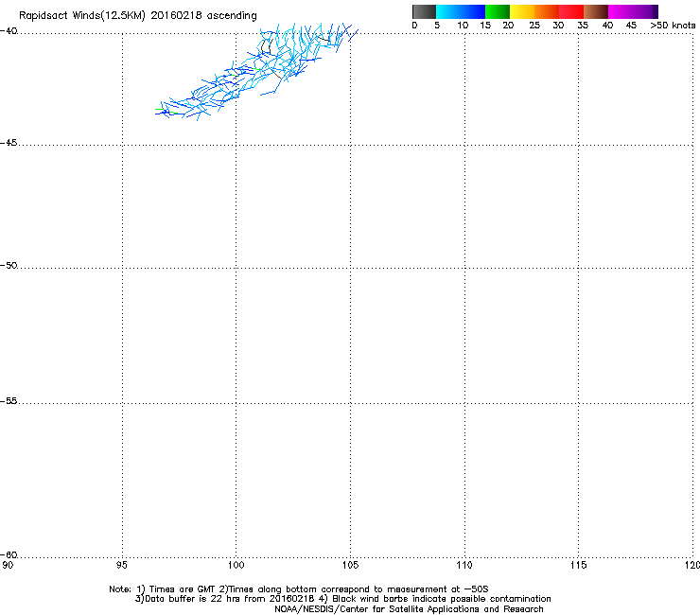This screenshot has height=615, width=700.
Task: Click the '-50' latitude axis label
Action: coord(9,265)
